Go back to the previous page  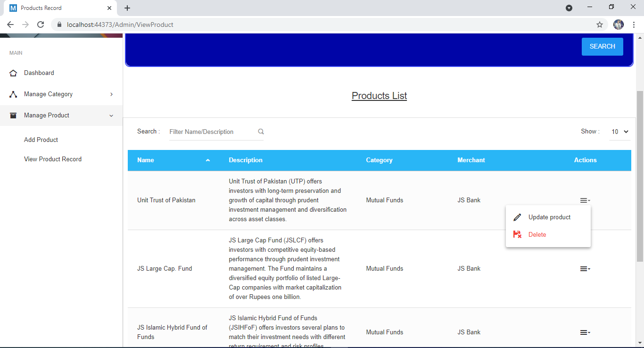tap(10, 25)
